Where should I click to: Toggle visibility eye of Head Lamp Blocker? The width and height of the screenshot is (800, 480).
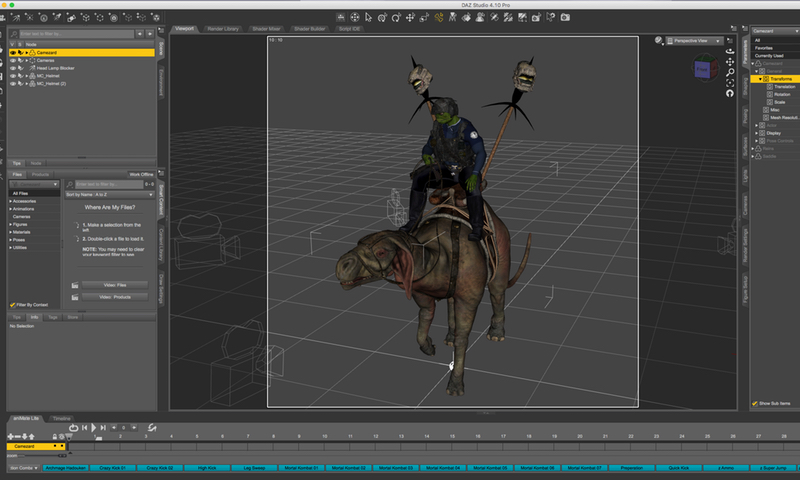click(x=13, y=67)
